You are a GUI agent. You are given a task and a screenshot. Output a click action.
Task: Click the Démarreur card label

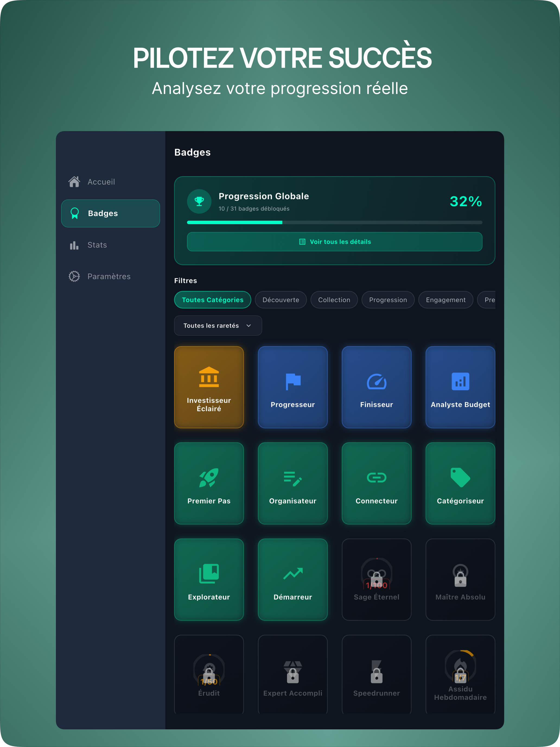pyautogui.click(x=293, y=597)
